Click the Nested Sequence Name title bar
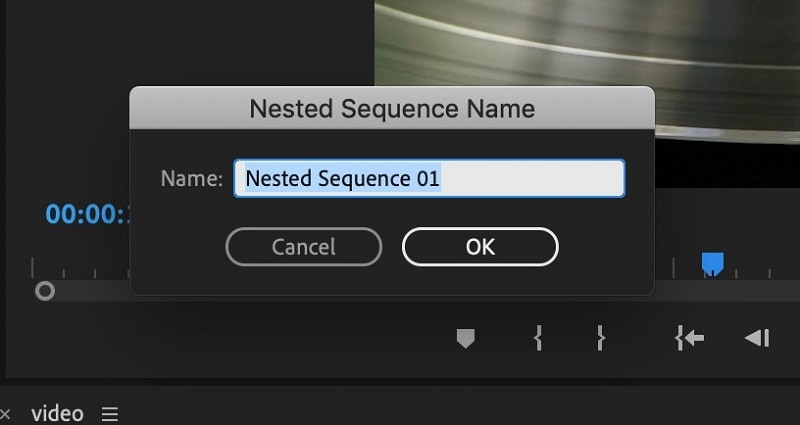This screenshot has width=800, height=425. pos(392,108)
